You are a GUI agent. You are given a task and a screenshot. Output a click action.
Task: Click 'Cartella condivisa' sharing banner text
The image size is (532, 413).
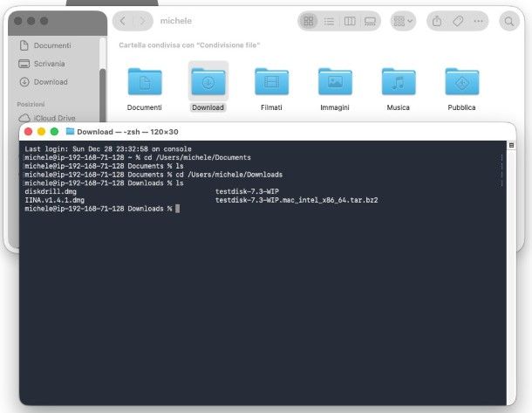(x=189, y=45)
